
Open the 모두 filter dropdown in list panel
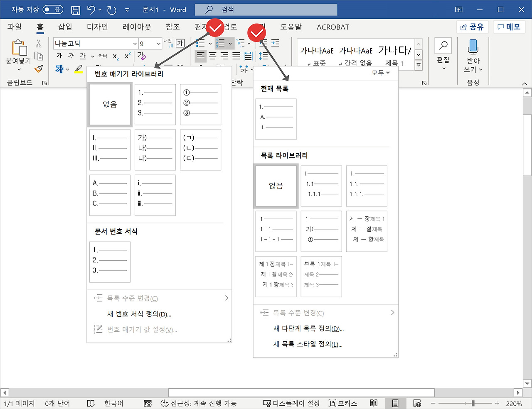tap(381, 73)
